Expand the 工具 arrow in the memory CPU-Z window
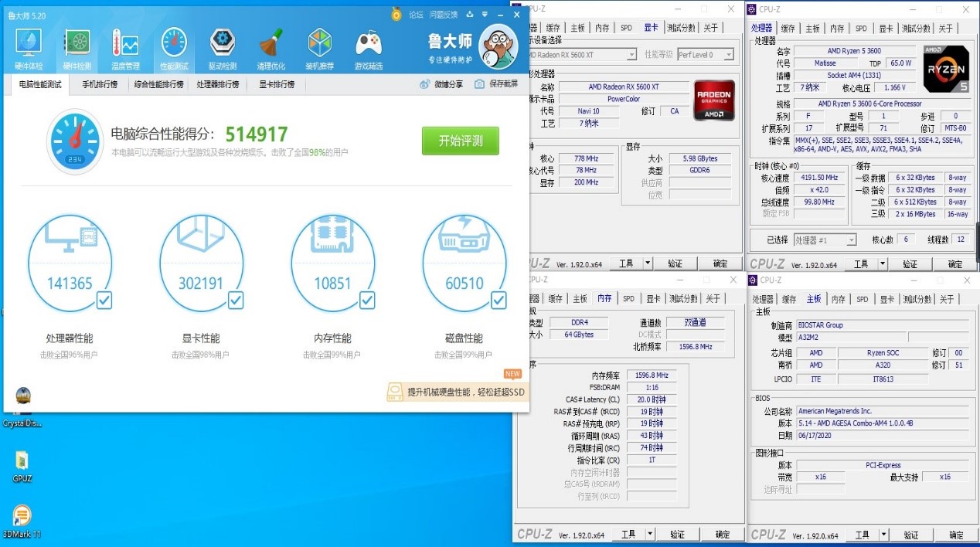The width and height of the screenshot is (980, 547). 649,534
